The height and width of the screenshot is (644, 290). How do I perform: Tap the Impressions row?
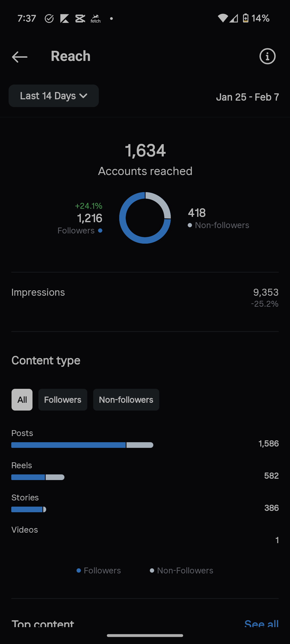[145, 298]
